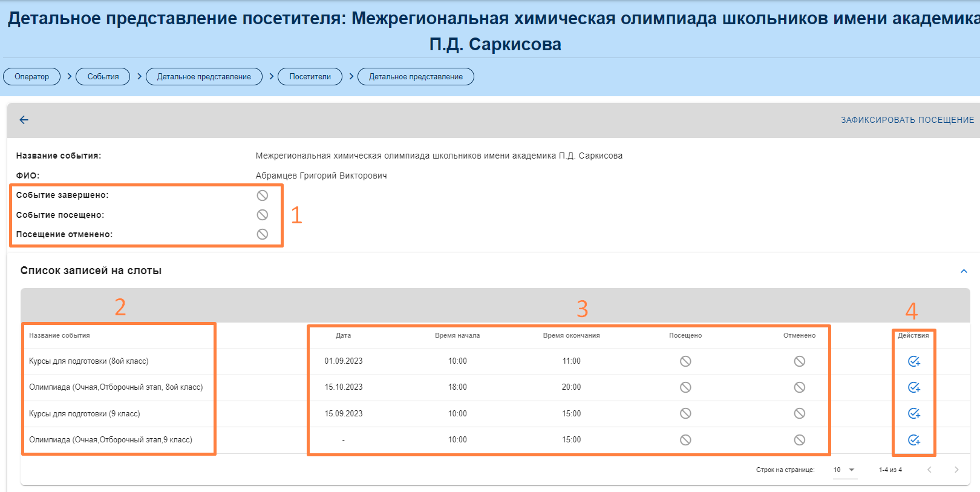The height and width of the screenshot is (492, 980).
Task: Go to previous page of slot records
Action: click(x=929, y=470)
